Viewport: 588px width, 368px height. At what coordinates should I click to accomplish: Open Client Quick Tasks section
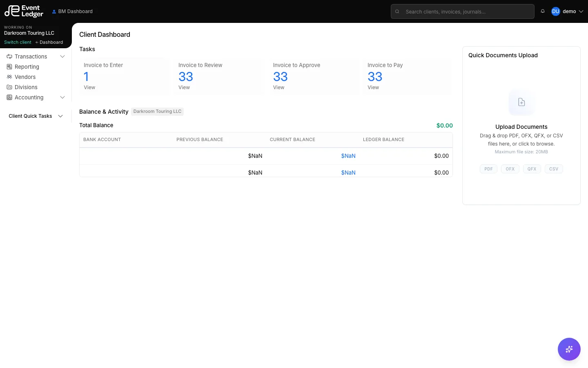click(30, 116)
